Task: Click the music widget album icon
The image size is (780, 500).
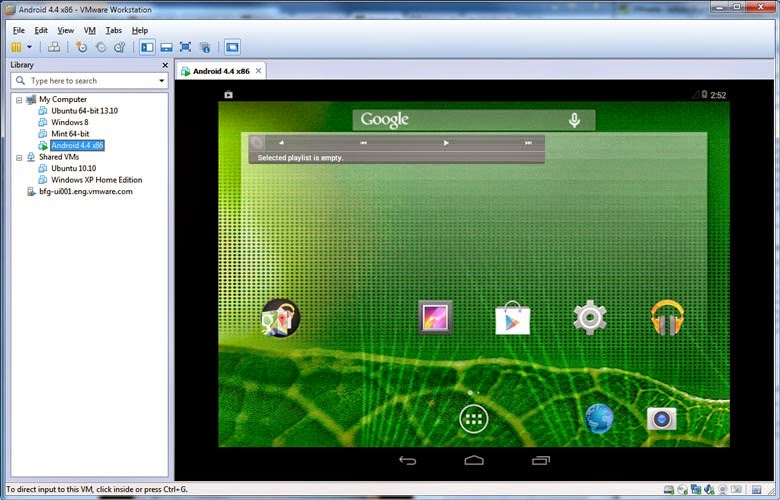Action: (x=257, y=143)
